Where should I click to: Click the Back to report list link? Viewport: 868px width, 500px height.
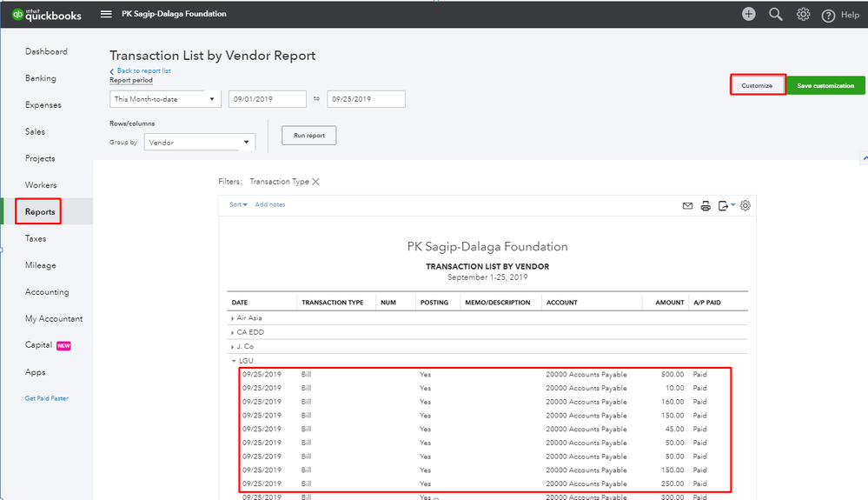tap(143, 70)
